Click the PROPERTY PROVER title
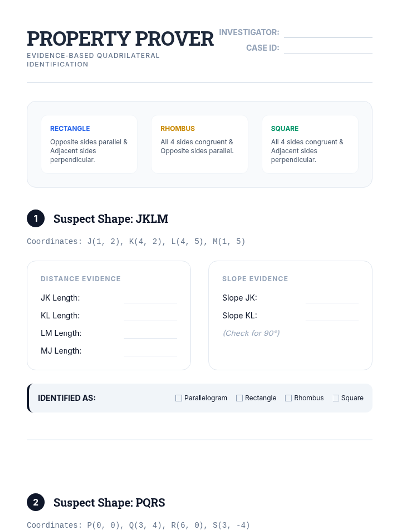399x532 pixels. click(x=120, y=38)
